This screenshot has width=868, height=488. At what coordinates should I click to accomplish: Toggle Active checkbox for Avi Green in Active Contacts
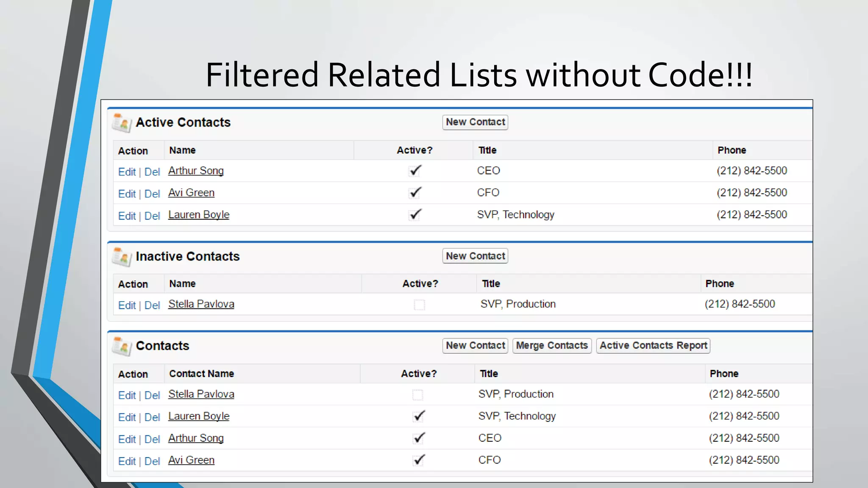(x=415, y=193)
